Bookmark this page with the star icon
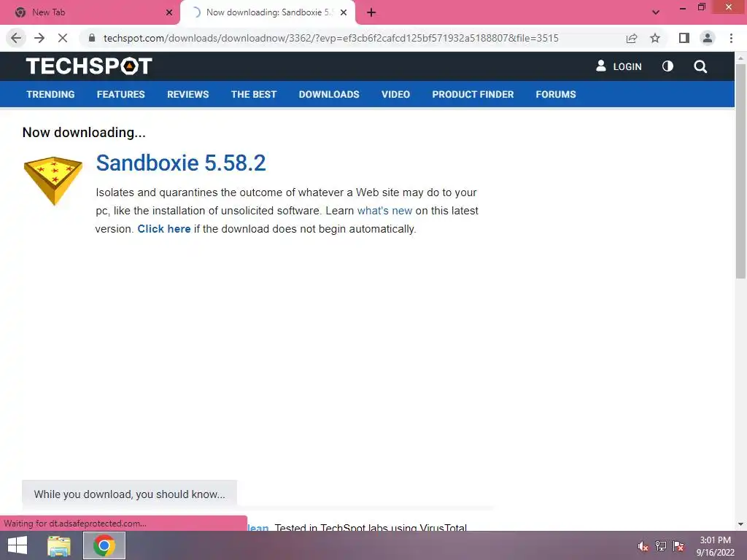This screenshot has height=560, width=747. point(655,38)
